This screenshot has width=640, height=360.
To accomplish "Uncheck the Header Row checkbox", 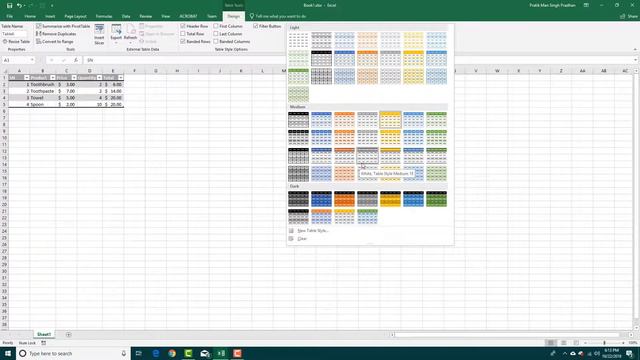I will [x=183, y=26].
